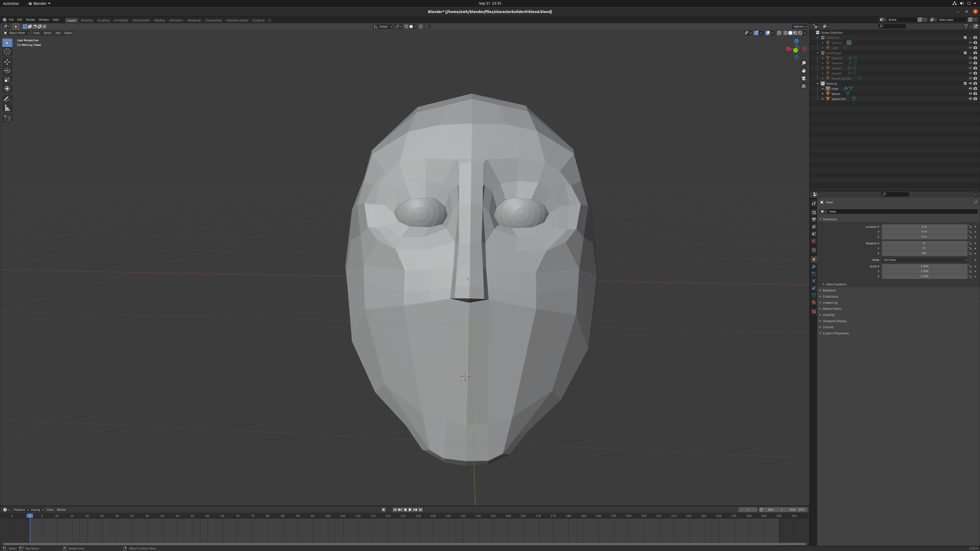Open the rotation Mode XYZ Euler dropdown
This screenshot has height=551, width=980.
[x=925, y=260]
